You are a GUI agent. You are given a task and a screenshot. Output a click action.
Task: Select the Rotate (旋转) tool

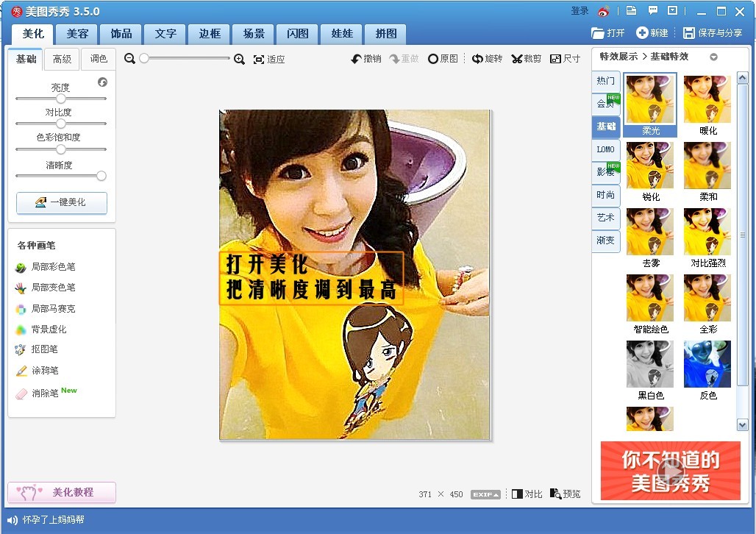[487, 59]
